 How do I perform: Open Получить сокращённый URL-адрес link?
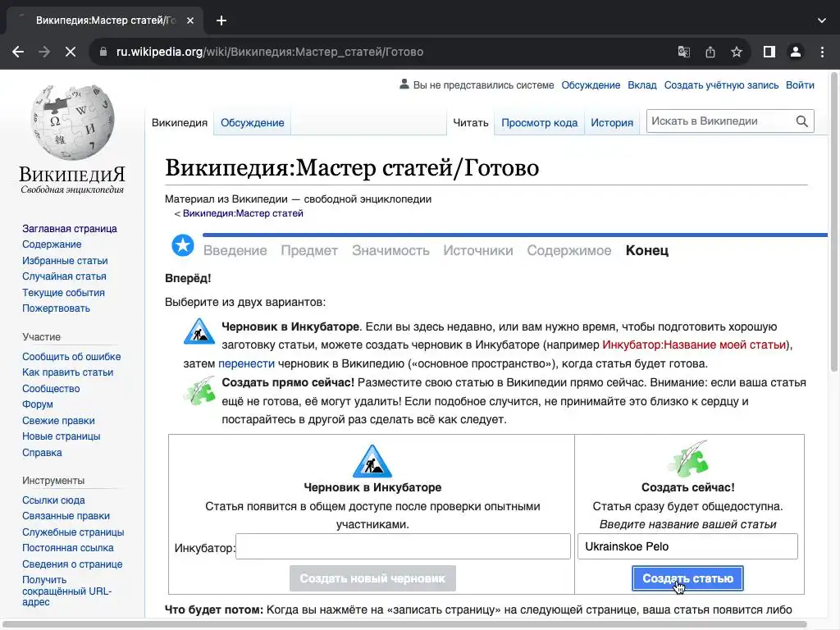tap(67, 591)
